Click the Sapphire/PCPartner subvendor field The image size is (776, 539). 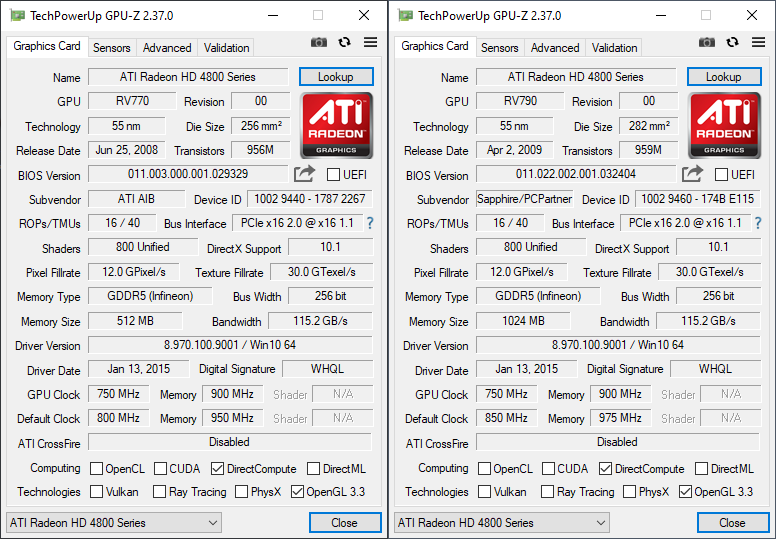point(525,199)
